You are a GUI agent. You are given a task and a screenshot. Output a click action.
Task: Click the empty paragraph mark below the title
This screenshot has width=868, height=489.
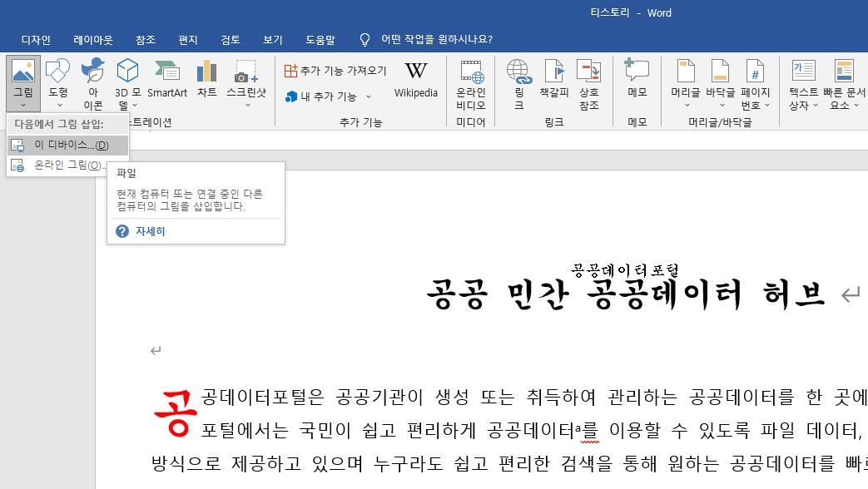156,350
